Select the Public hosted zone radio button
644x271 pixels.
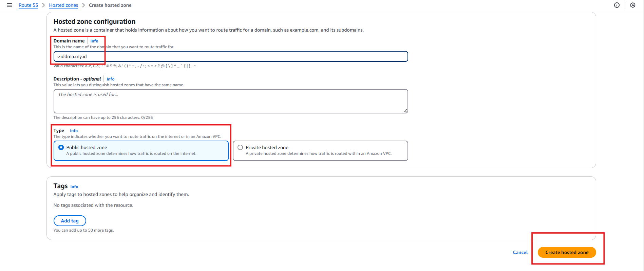(61, 147)
